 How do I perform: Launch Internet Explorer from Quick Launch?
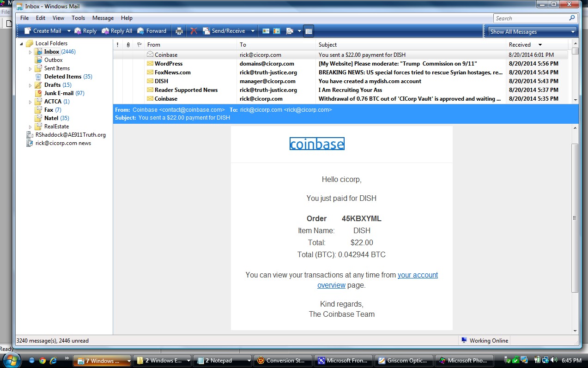pos(53,360)
